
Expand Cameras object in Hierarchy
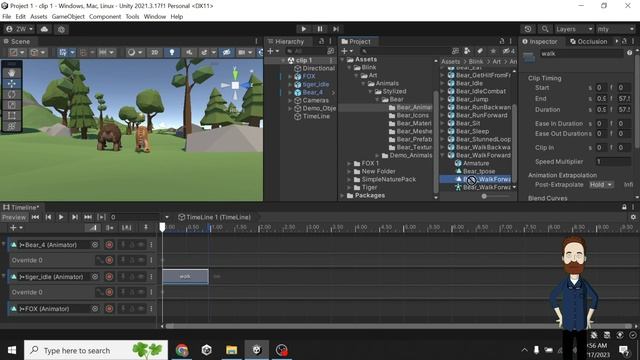290,100
